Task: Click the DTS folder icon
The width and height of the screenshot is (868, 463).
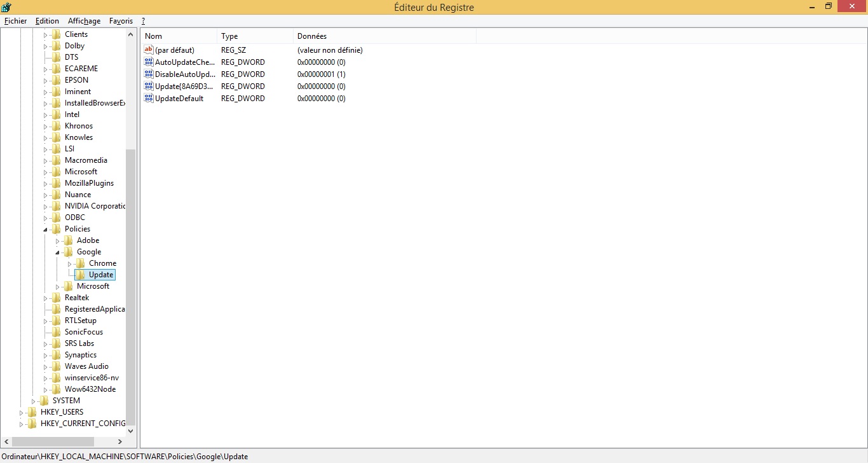Action: 56,57
